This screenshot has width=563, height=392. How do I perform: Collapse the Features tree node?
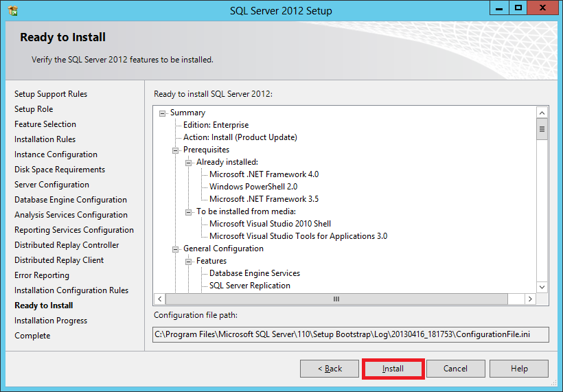tap(189, 262)
